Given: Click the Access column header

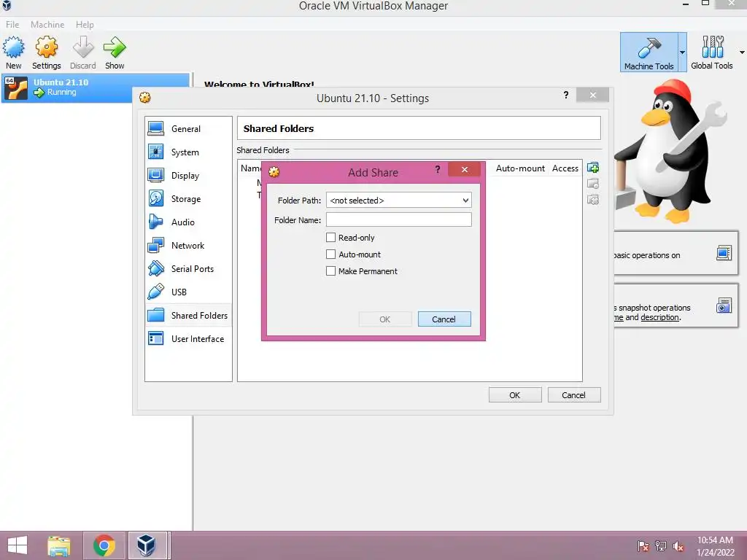Looking at the screenshot, I should pyautogui.click(x=565, y=168).
